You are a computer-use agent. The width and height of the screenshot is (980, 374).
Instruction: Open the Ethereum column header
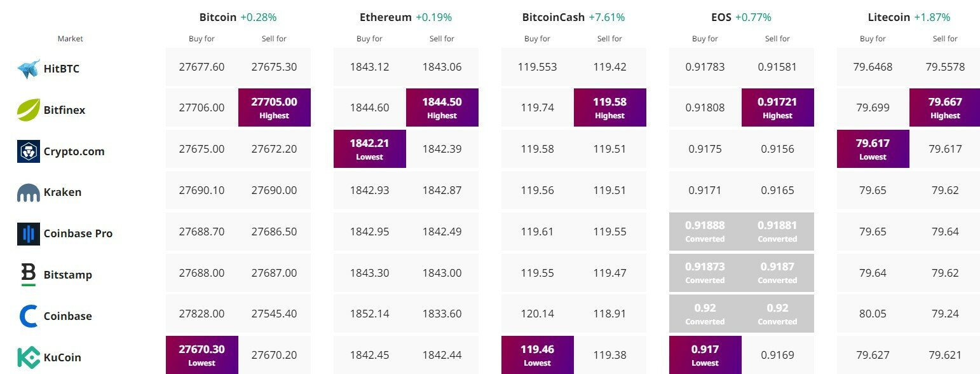(386, 17)
